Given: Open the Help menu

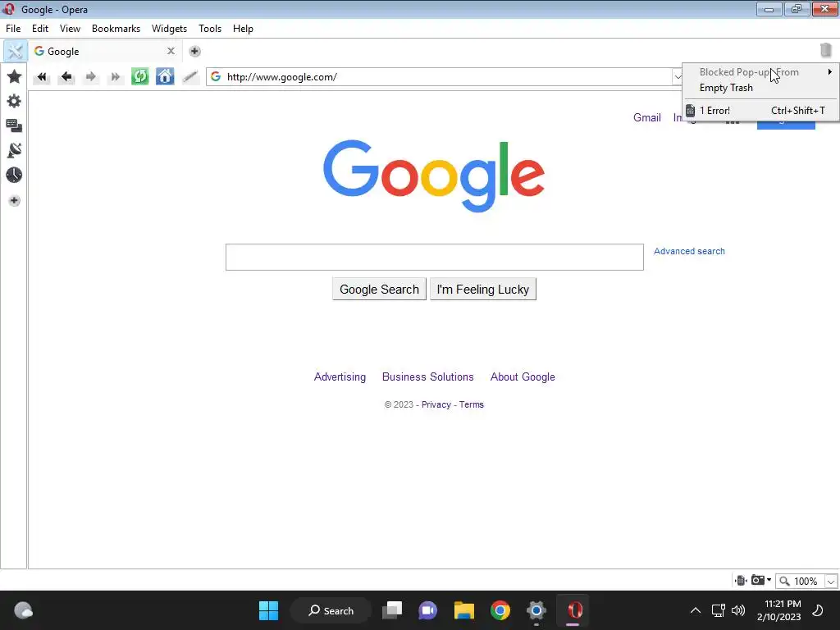Looking at the screenshot, I should (x=243, y=29).
